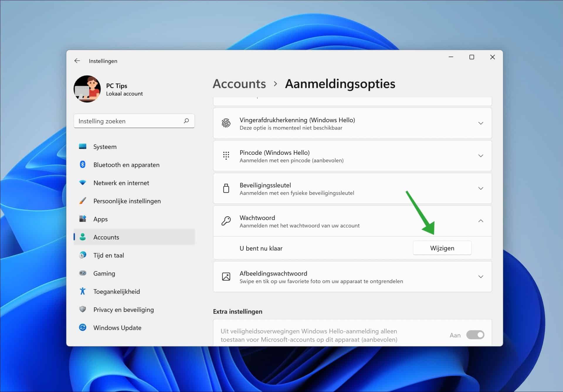Select Netwerk en internet
The width and height of the screenshot is (563, 392).
click(121, 183)
